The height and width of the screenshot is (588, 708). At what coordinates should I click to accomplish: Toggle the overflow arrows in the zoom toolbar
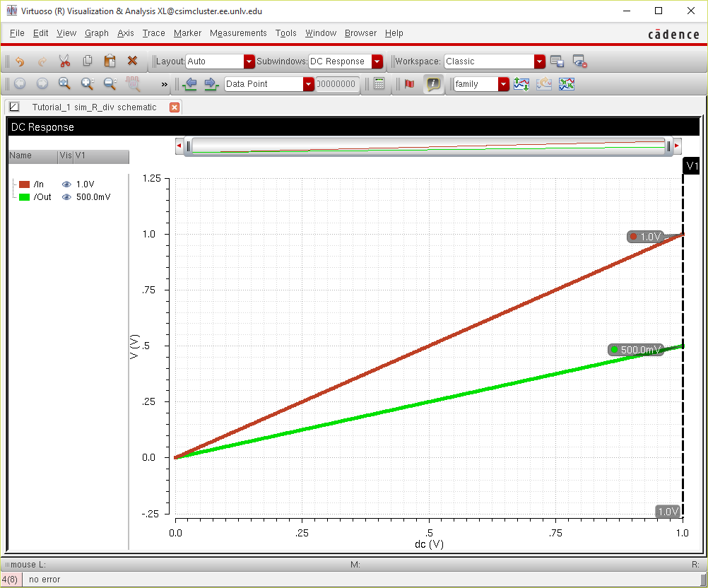click(x=163, y=85)
